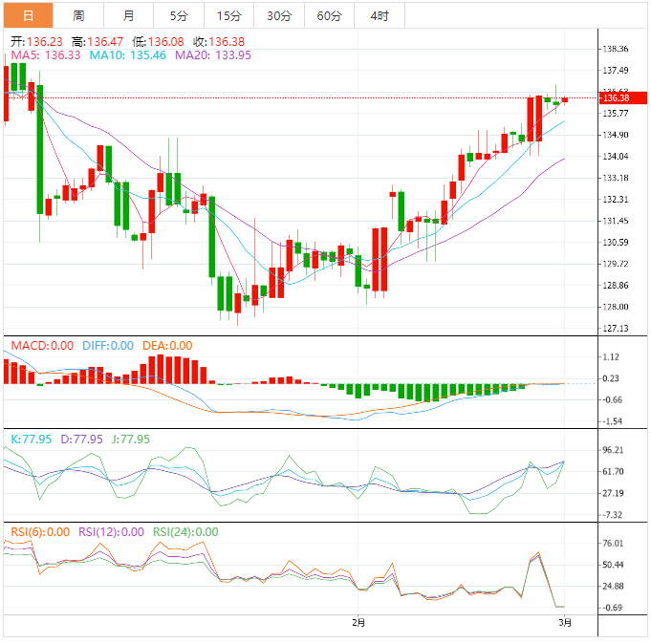Image resolution: width=651 pixels, height=644 pixels.
Task: Click the RSI(24):0.00 label
Action: point(185,532)
